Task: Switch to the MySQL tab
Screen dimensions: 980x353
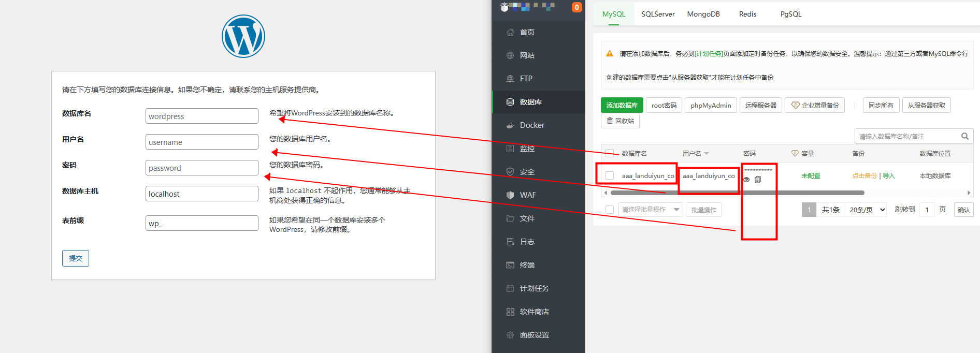Action: (614, 14)
